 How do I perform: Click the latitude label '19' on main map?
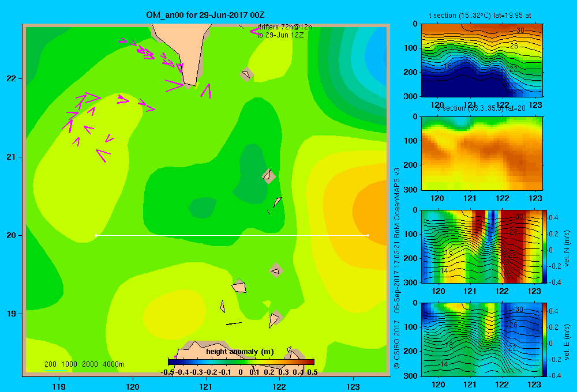coord(12,314)
